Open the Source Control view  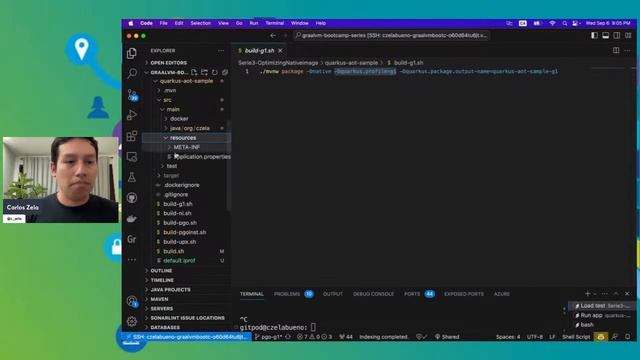coord(132,95)
